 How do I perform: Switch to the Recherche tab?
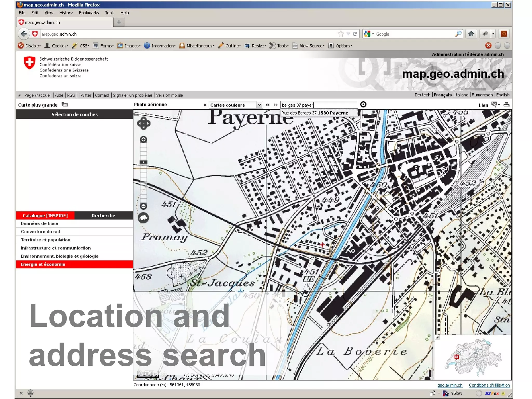point(103,216)
